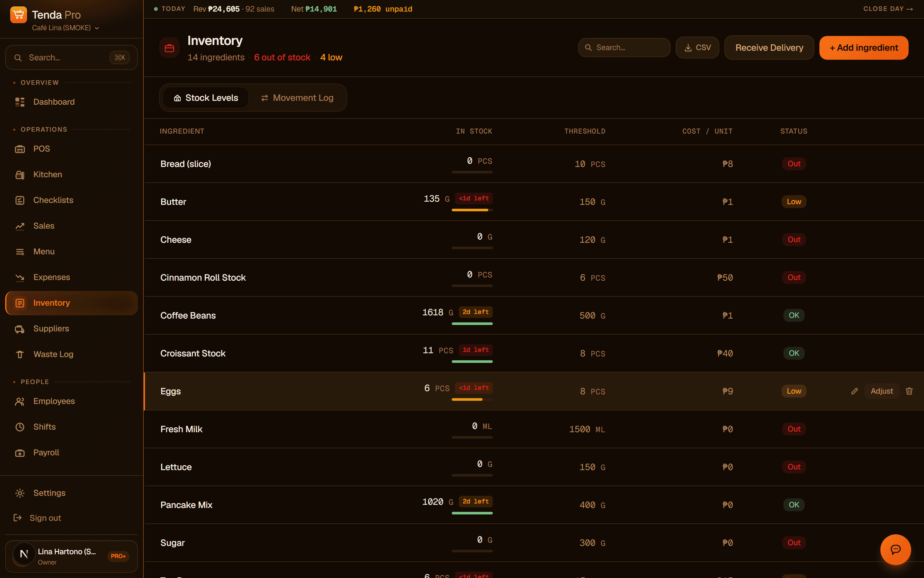Screen dimensions: 924x578
Task: Open Shifts in the sidebar
Action: (72, 427)
